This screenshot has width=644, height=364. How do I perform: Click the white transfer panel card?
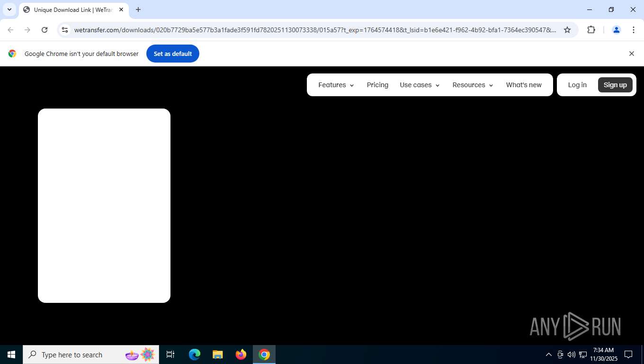(104, 206)
